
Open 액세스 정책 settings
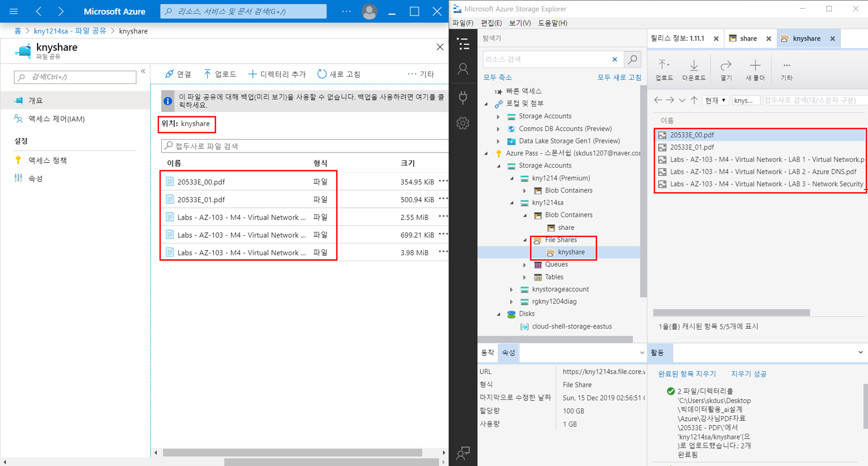coord(48,160)
